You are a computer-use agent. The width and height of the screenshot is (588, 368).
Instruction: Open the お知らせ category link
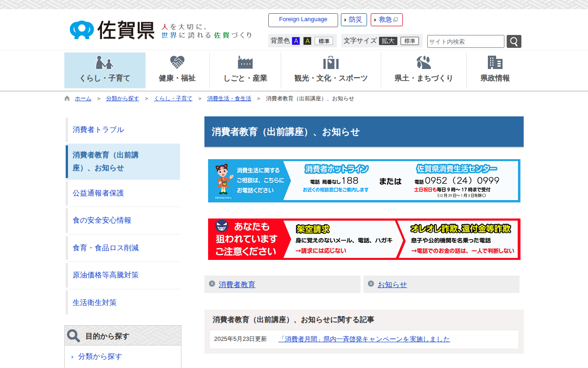point(392,285)
